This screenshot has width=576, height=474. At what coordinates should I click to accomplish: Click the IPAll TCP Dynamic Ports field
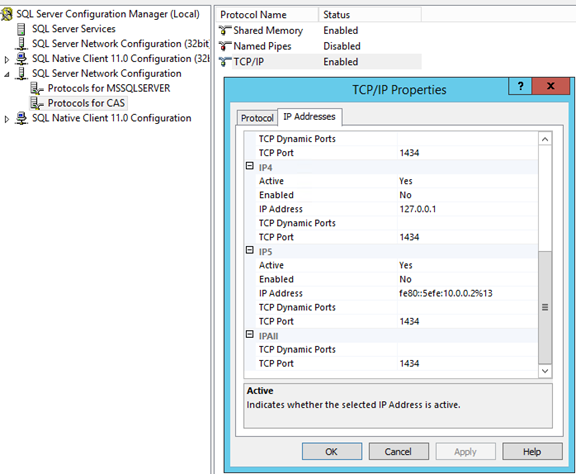coord(467,349)
